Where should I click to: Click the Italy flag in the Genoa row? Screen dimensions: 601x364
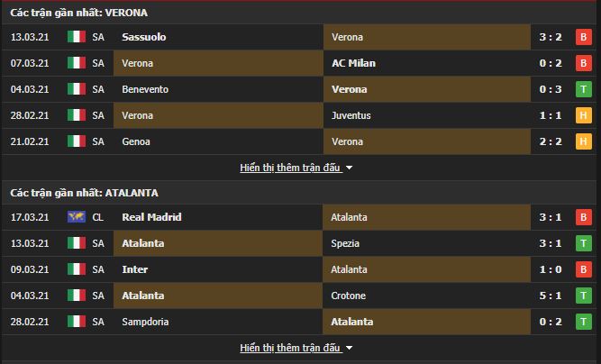[77, 141]
